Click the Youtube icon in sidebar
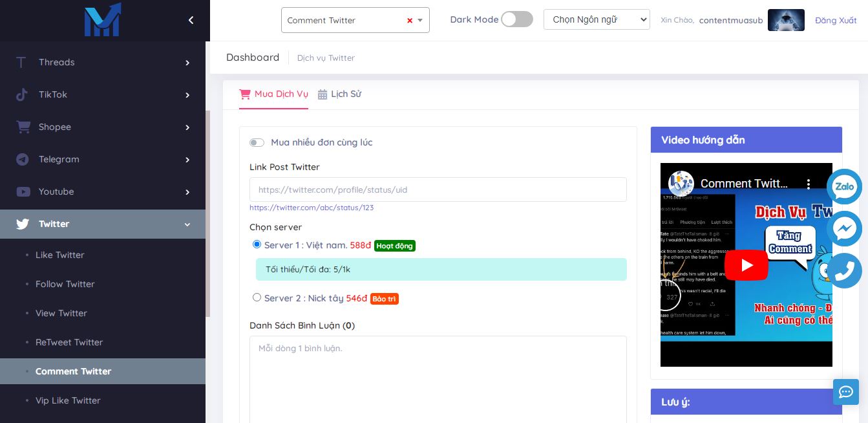 (23, 191)
